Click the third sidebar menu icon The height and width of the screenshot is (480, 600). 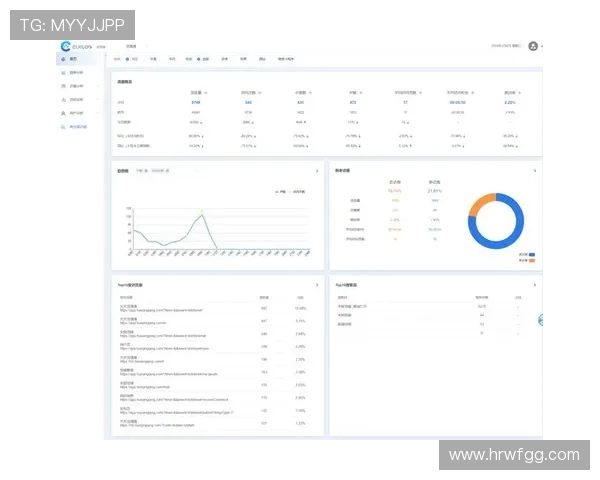click(x=62, y=87)
